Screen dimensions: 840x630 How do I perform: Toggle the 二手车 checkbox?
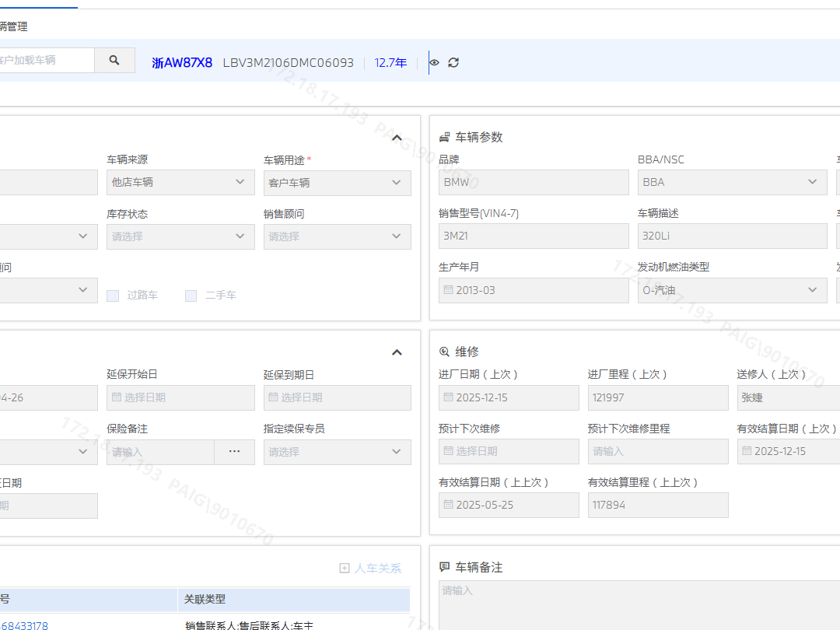(x=191, y=296)
